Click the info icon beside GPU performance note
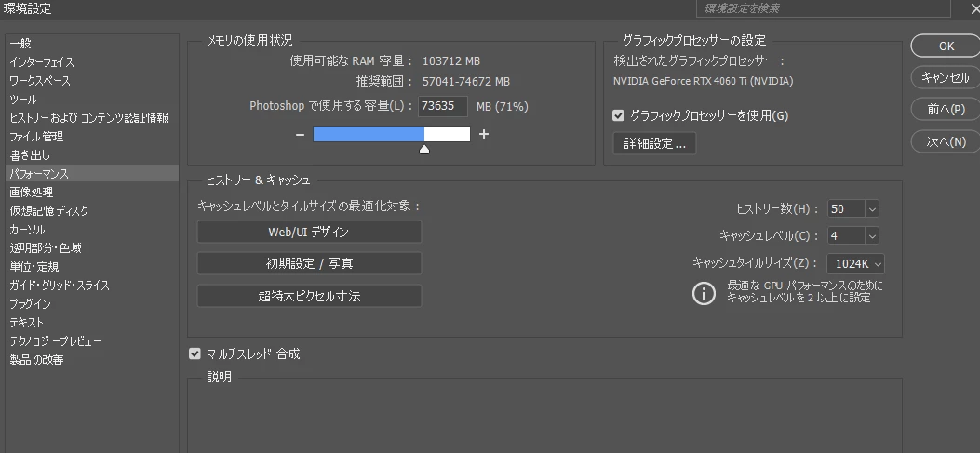 (x=704, y=292)
